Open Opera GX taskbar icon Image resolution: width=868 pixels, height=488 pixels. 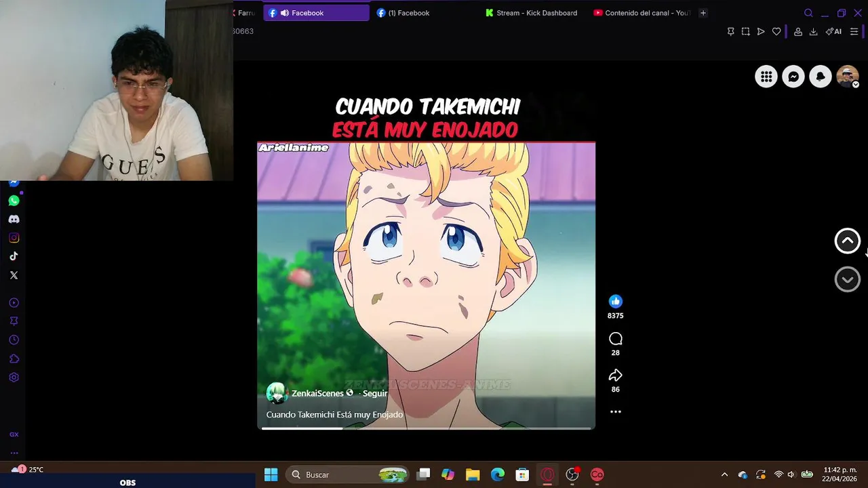(547, 474)
